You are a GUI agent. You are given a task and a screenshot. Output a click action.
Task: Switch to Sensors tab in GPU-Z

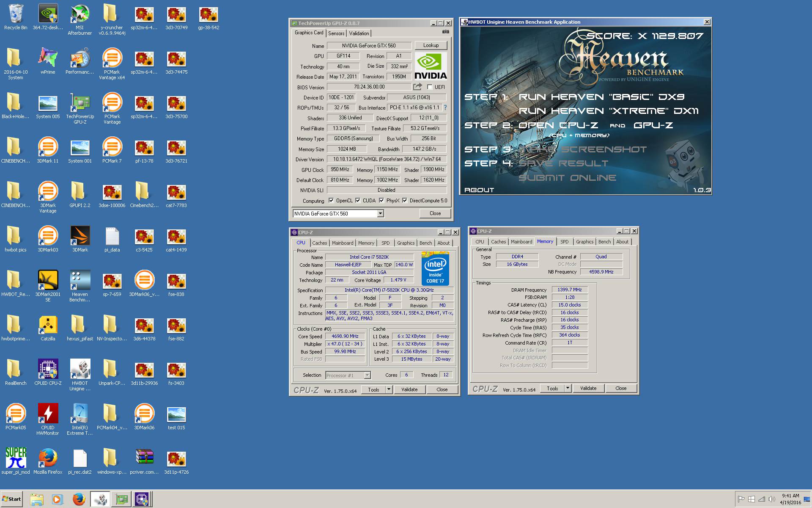tap(336, 33)
